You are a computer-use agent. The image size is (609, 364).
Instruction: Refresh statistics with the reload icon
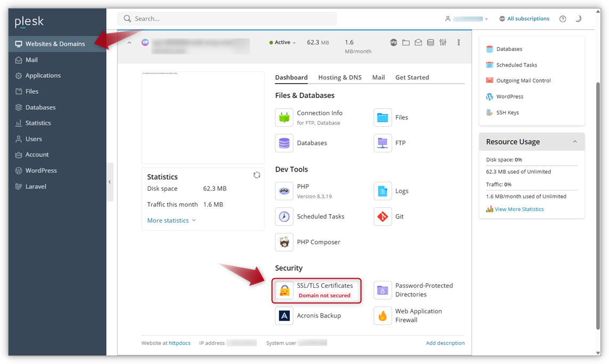coord(257,175)
